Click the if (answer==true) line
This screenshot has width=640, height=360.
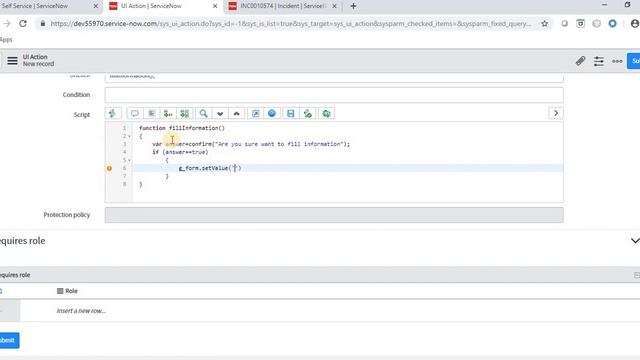[180, 152]
